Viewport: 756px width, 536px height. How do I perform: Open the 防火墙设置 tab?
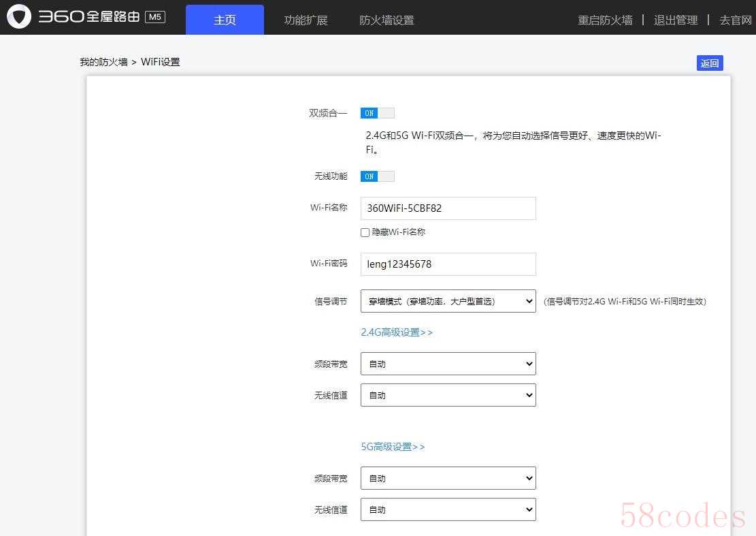pyautogui.click(x=387, y=20)
